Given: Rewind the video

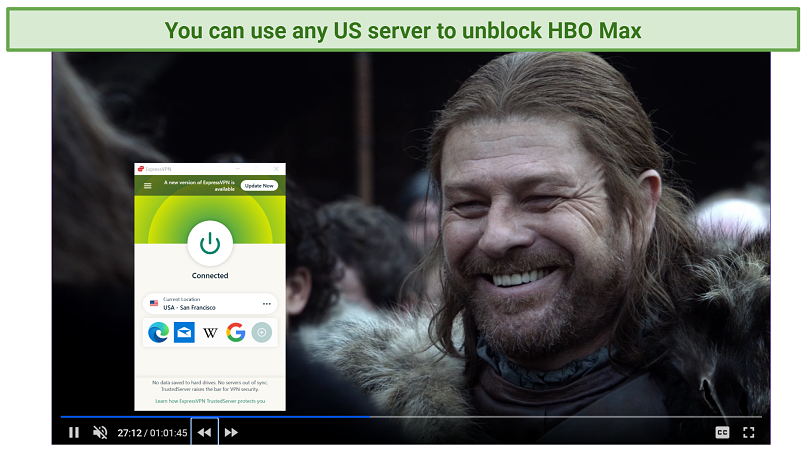Looking at the screenshot, I should click(205, 432).
